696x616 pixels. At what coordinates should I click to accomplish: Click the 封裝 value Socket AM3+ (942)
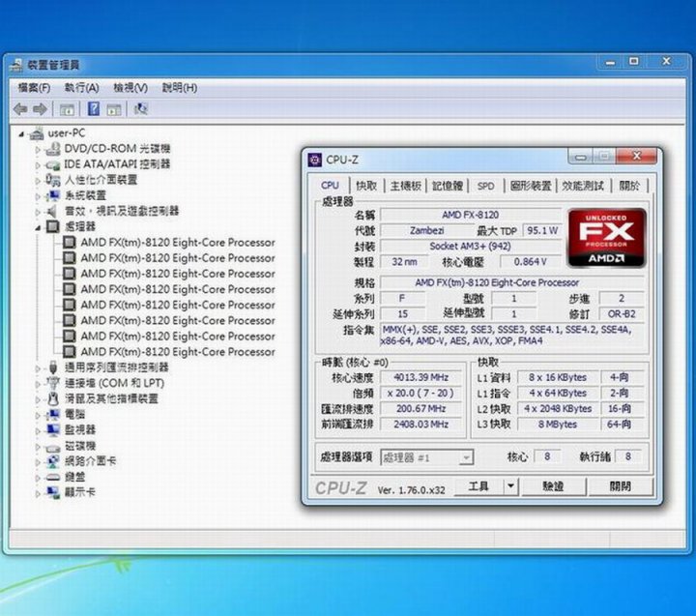pyautogui.click(x=470, y=246)
